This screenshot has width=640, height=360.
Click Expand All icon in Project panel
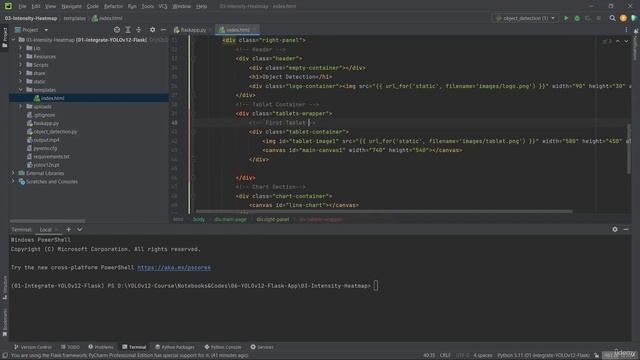(128, 30)
